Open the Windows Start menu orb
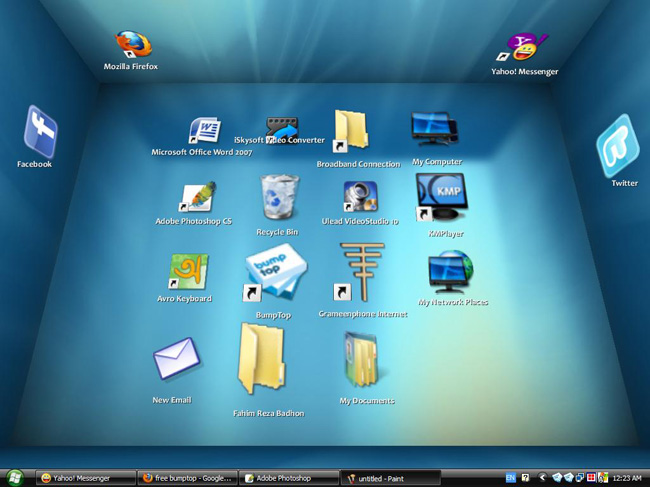The width and height of the screenshot is (650, 487). (x=15, y=478)
